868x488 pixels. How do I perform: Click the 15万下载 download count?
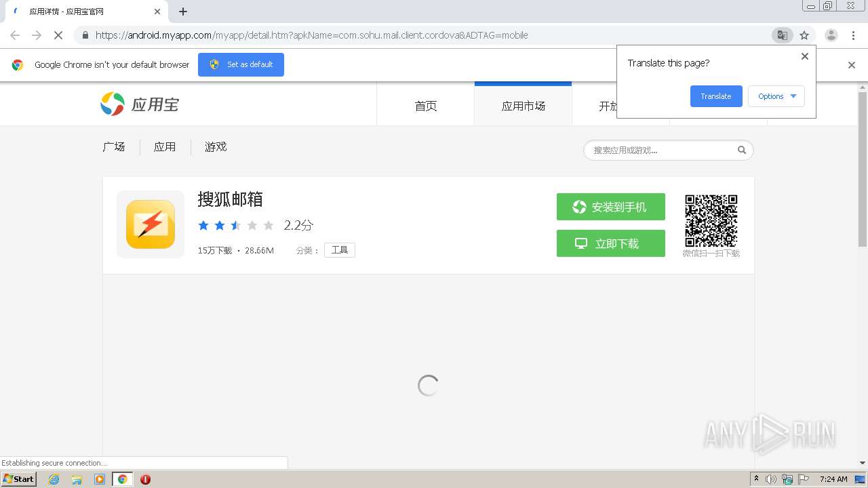(x=215, y=251)
